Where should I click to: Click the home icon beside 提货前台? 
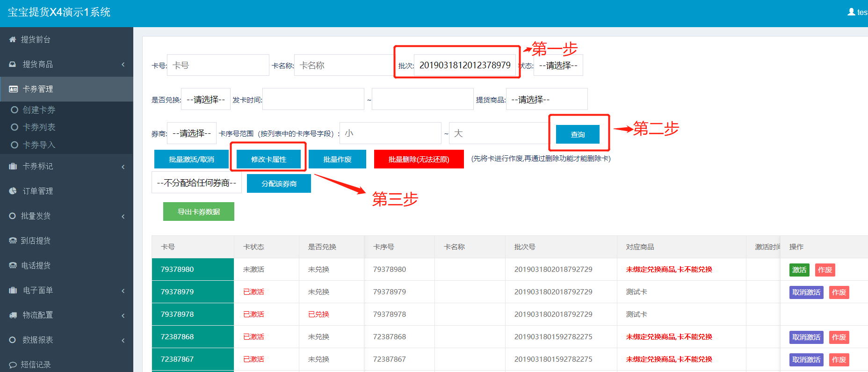tap(13, 40)
